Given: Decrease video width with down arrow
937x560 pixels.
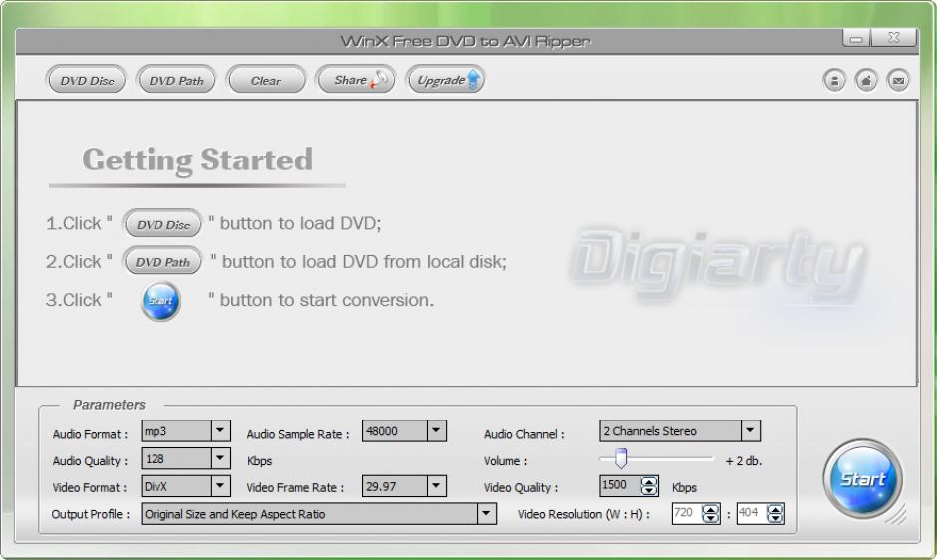Looking at the screenshot, I should point(711,518).
